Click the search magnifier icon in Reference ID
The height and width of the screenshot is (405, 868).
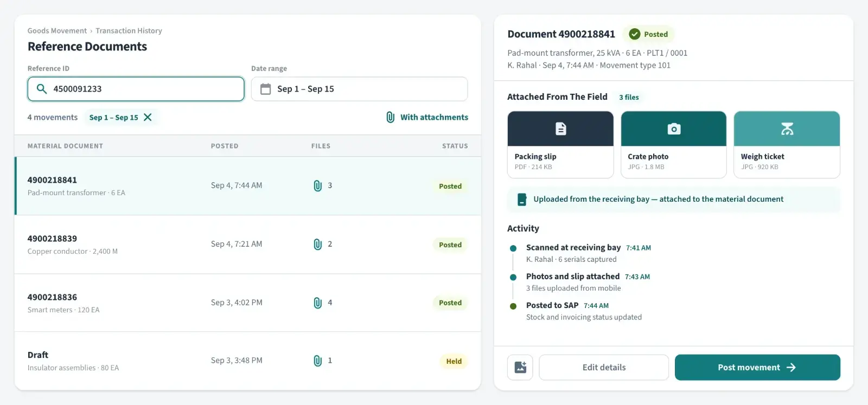pos(41,89)
